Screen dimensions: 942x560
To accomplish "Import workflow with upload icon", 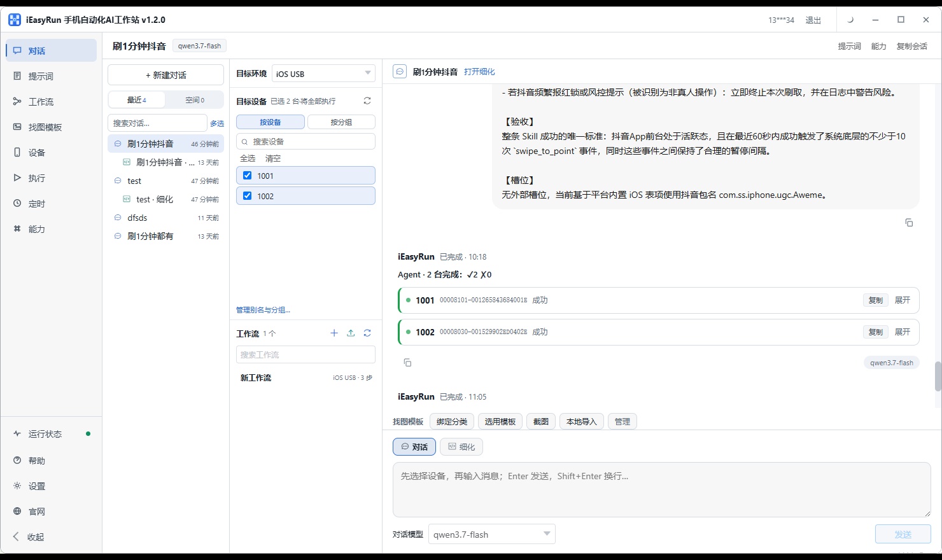I will (351, 333).
